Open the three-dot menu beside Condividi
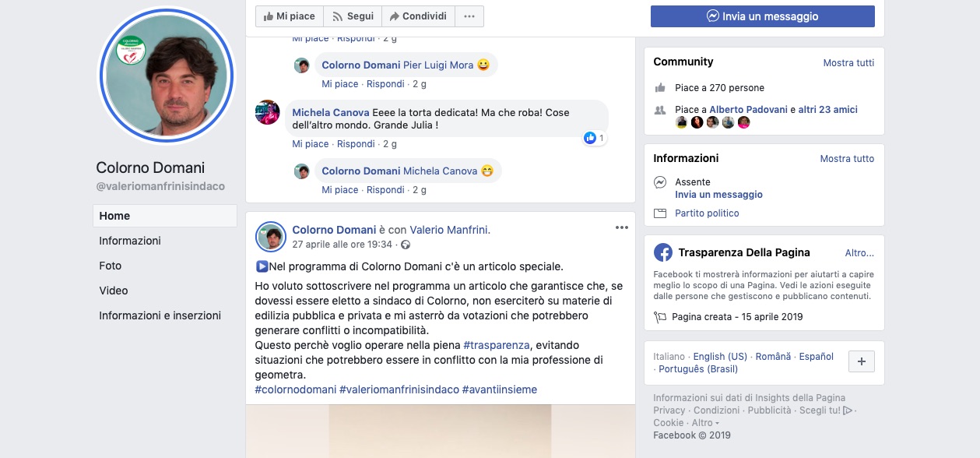The width and height of the screenshot is (980, 458). (x=469, y=16)
